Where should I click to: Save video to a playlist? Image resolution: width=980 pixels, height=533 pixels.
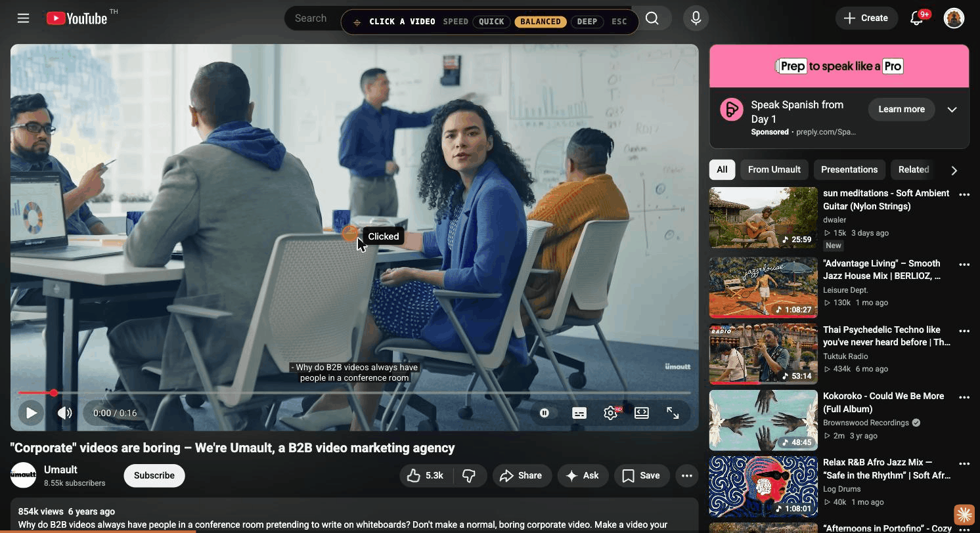coord(641,475)
